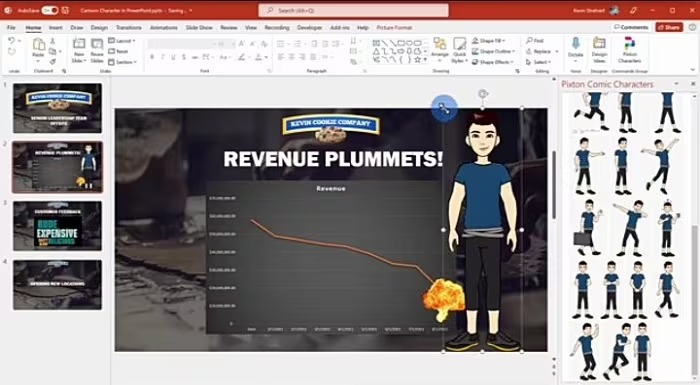Click the Save icon next to AutoSave
This screenshot has width=700, height=385.
click(66, 10)
